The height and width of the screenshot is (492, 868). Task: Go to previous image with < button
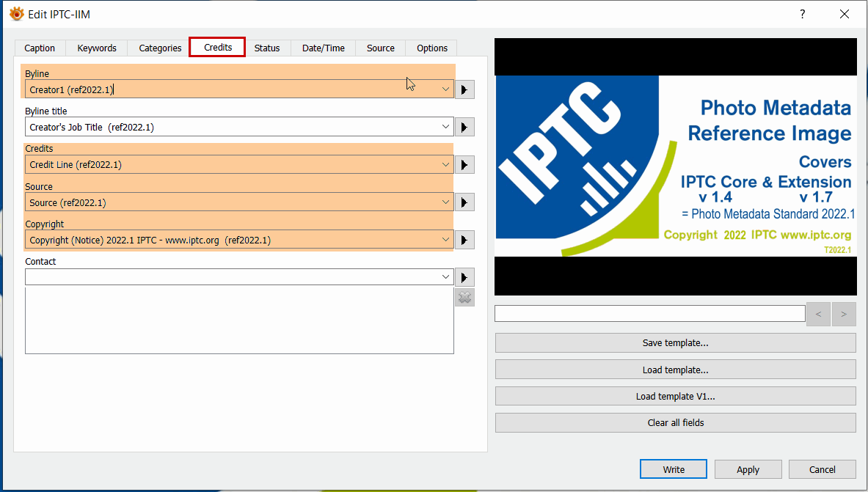(x=818, y=314)
